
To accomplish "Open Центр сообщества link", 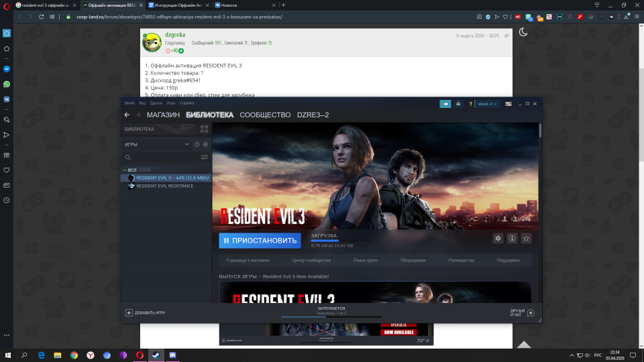I will coord(311,260).
